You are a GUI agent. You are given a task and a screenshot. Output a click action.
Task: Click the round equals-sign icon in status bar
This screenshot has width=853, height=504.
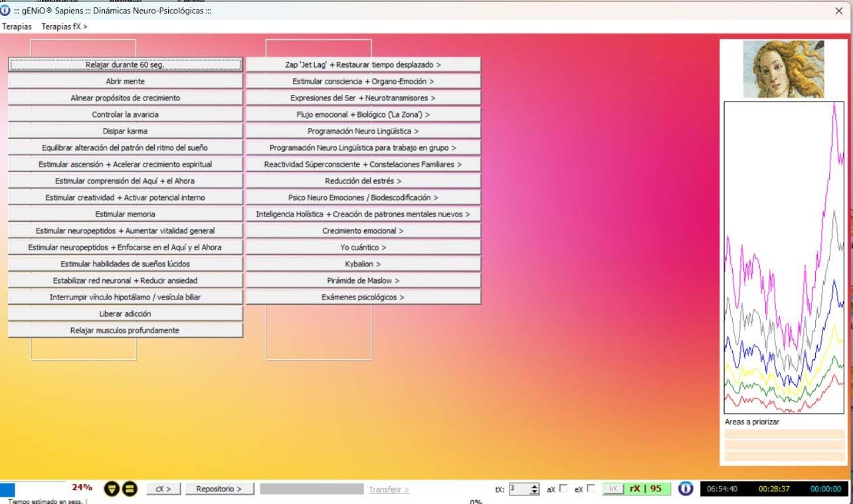(130, 489)
